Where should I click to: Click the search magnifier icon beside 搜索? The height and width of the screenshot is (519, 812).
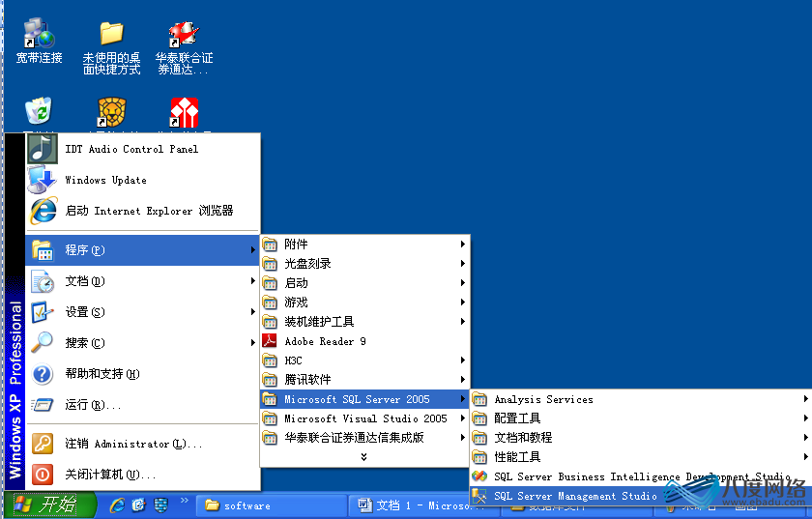[42, 342]
